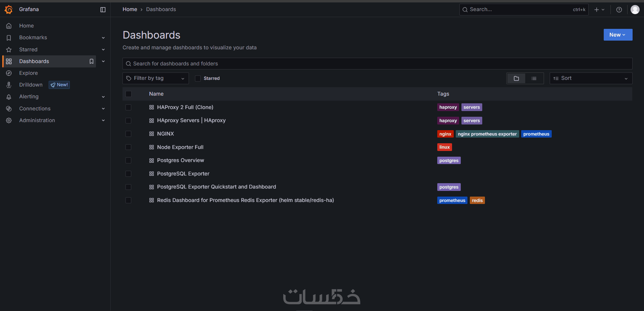
Task: Open the HAproxy Servers | HAproxy dashboard
Action: coord(191,120)
